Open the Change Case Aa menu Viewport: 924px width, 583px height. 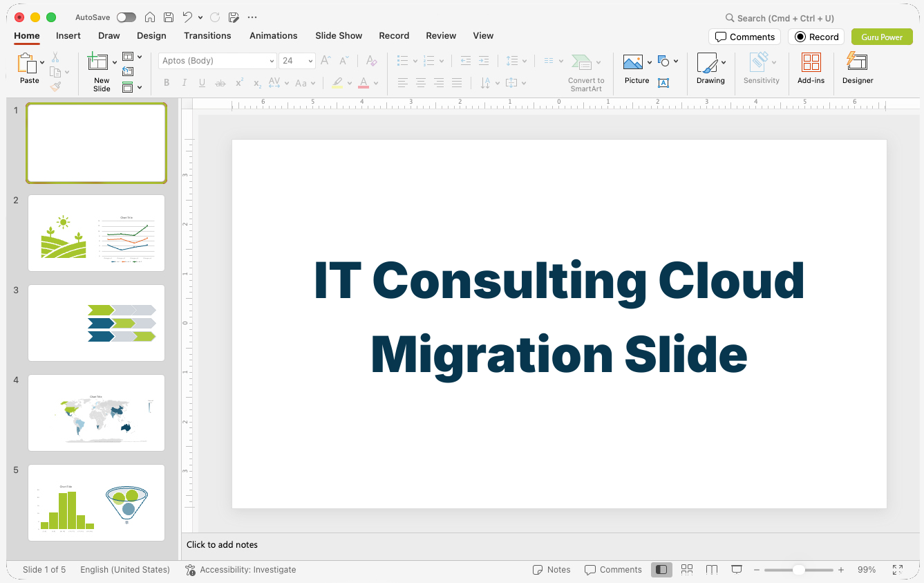305,83
